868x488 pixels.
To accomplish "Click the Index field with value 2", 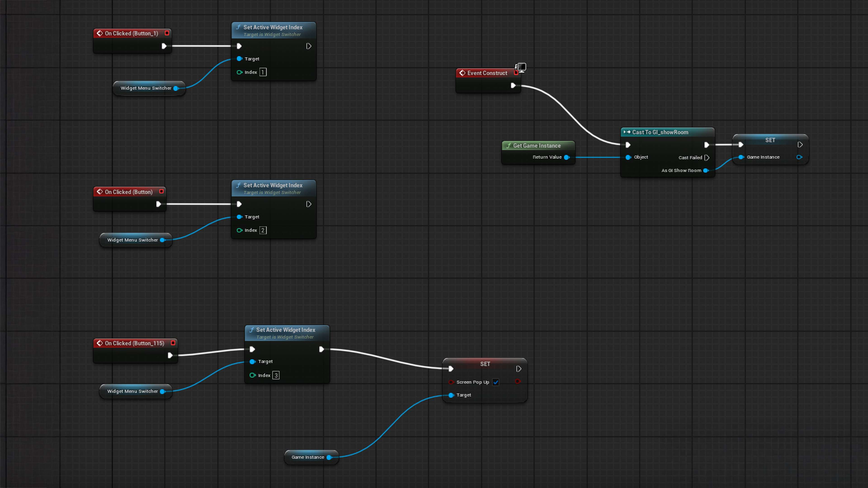I will pos(263,230).
